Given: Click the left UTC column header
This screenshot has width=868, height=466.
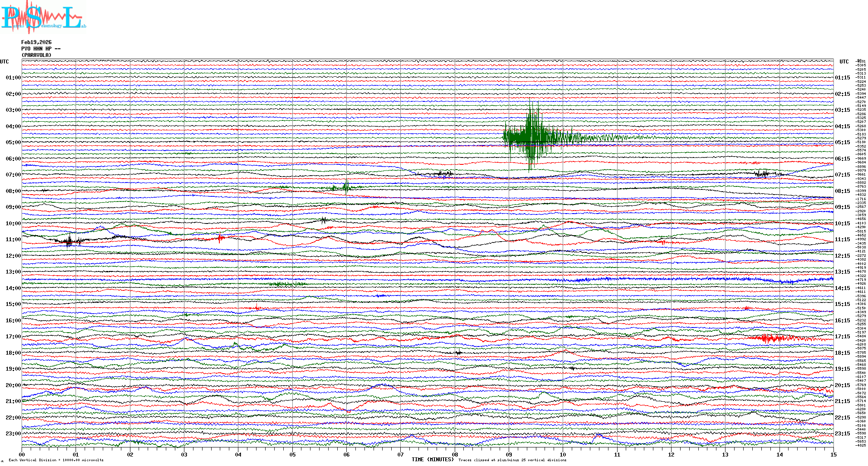Looking at the screenshot, I should [4, 62].
